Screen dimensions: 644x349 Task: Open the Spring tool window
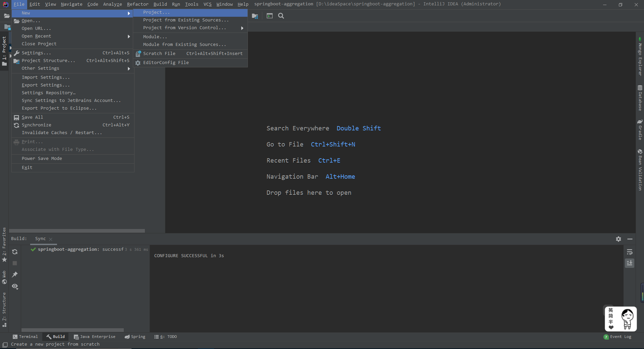click(135, 337)
